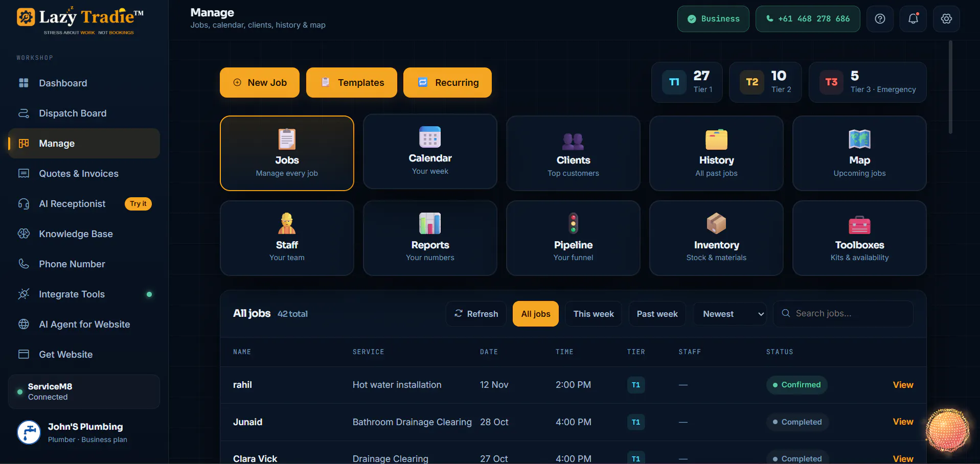Screen dimensions: 980x464
Task: Click the phone number +61 468 278 686
Action: (x=808, y=19)
